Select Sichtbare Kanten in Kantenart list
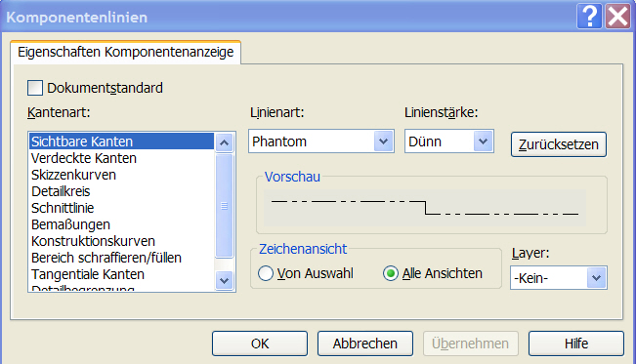The image size is (636, 364). pos(121,142)
